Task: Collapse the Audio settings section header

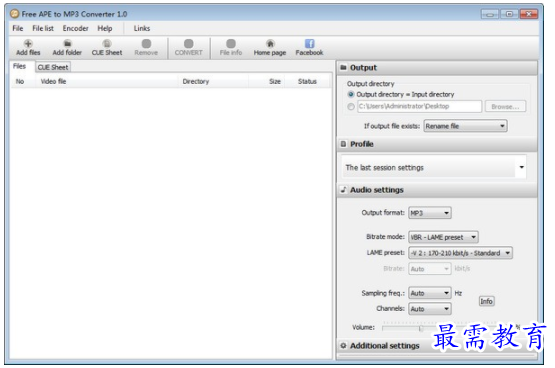Action: [437, 190]
